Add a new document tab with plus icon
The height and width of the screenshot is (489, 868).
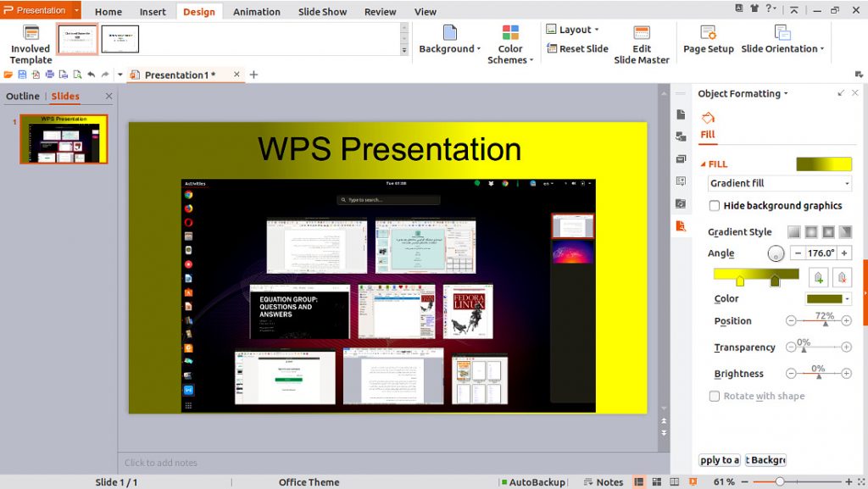point(253,75)
